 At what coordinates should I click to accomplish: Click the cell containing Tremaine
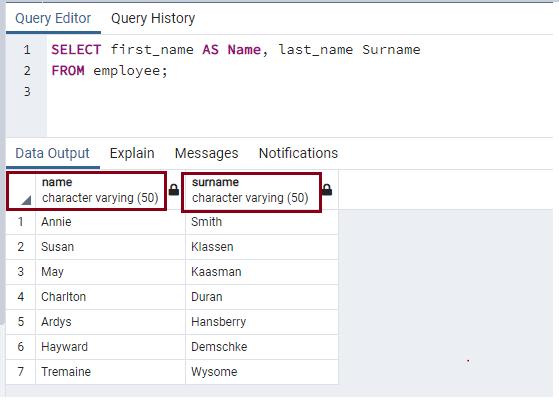111,371
